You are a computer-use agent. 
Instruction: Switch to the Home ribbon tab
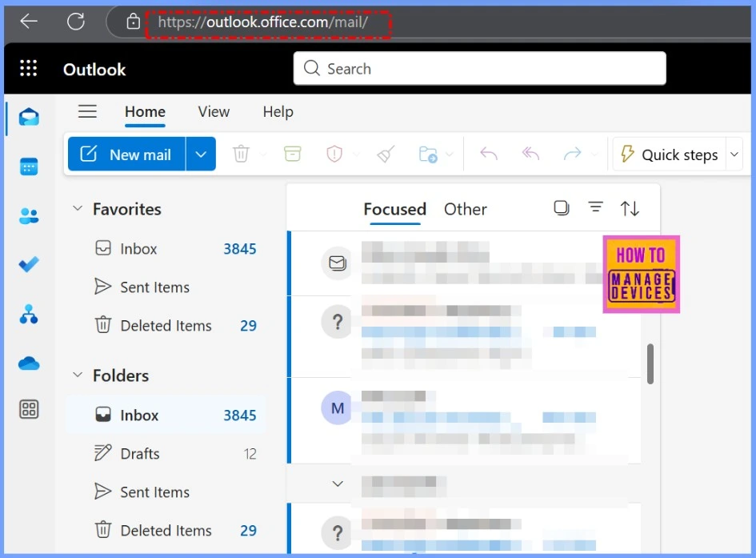[x=145, y=112]
